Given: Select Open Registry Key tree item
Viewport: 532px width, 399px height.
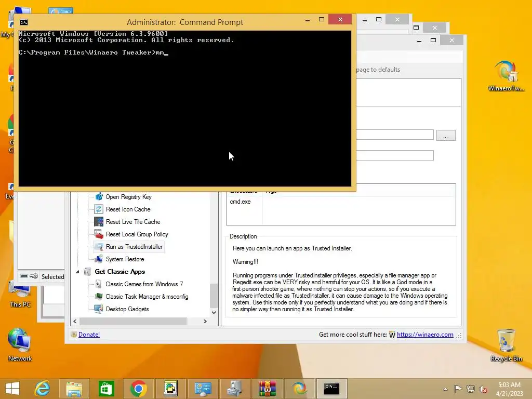Looking at the screenshot, I should coord(128,197).
